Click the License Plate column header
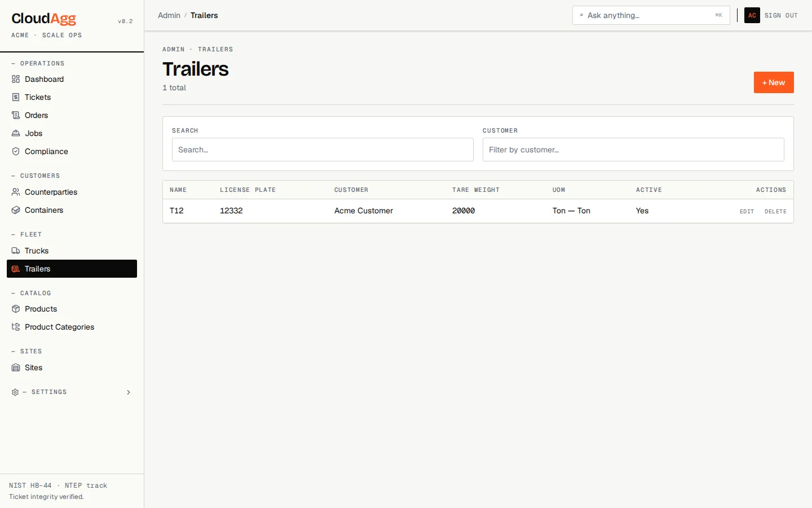 pos(248,190)
